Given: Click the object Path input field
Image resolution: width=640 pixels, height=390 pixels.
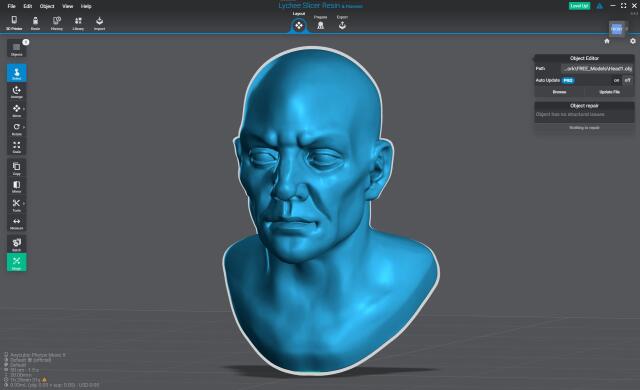Looking at the screenshot, I should (x=597, y=69).
